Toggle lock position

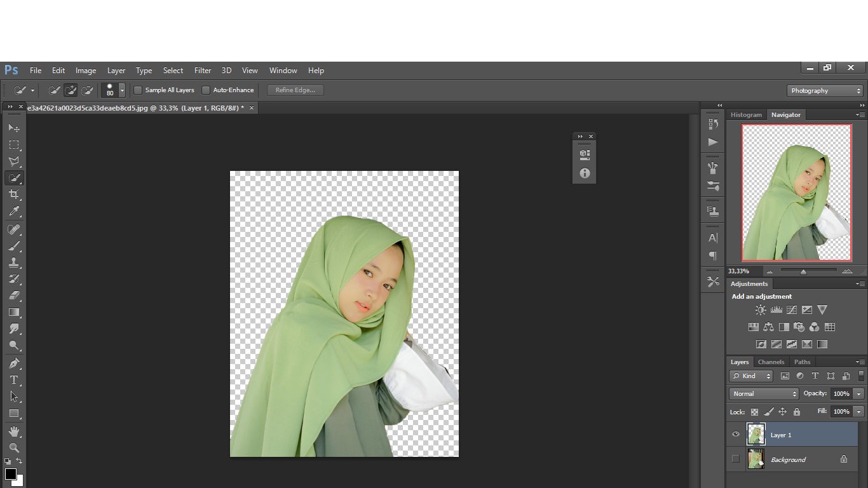782,412
